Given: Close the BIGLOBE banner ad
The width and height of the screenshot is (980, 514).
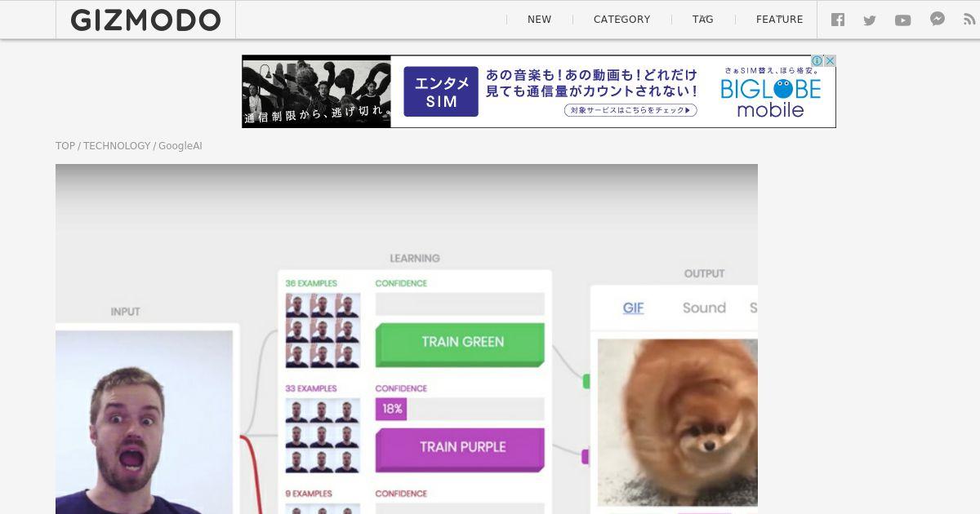Looking at the screenshot, I should (x=830, y=61).
